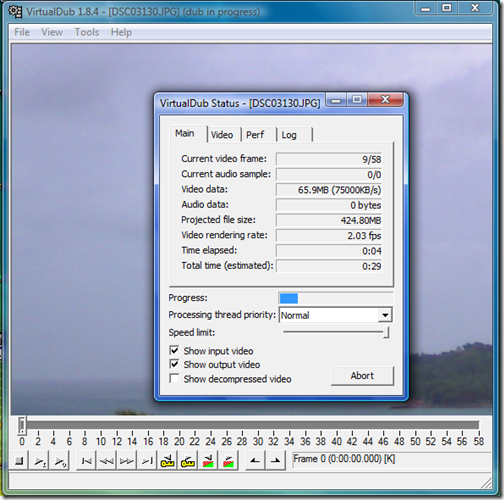Click the Time elapsed value 0:04

pyautogui.click(x=329, y=251)
